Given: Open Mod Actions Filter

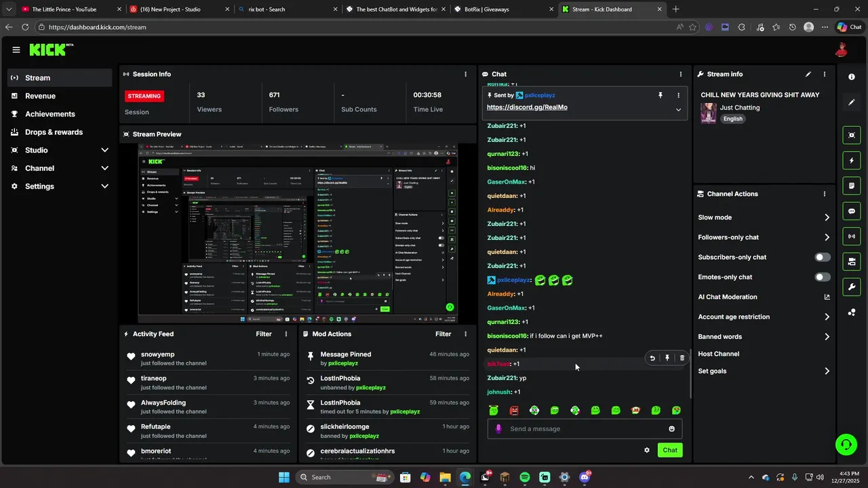Looking at the screenshot, I should click(x=443, y=334).
